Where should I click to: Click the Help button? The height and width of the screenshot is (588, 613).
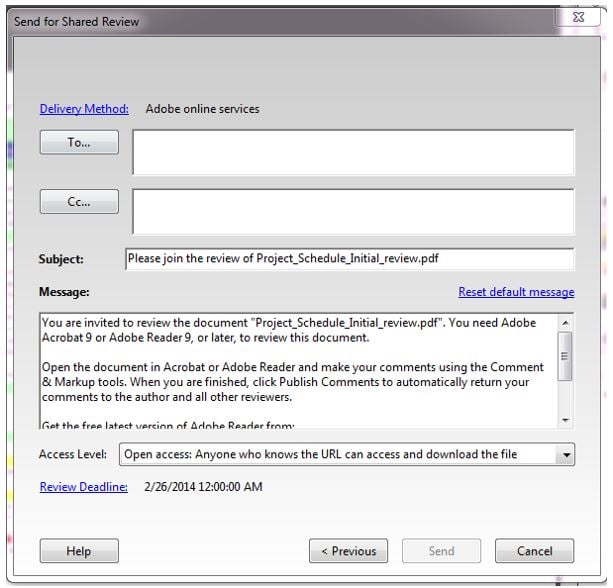click(x=79, y=551)
